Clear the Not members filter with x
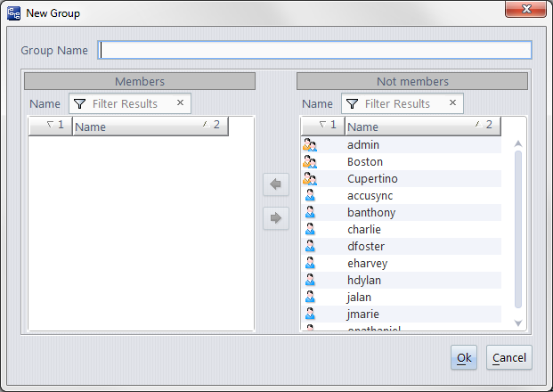The image size is (553, 392). (453, 103)
